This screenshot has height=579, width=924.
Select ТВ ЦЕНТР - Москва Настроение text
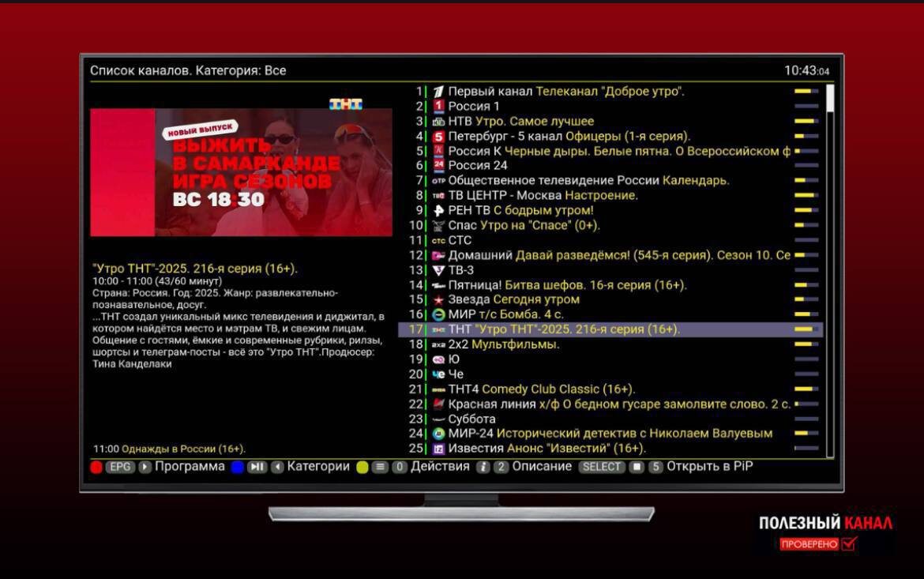click(x=543, y=196)
